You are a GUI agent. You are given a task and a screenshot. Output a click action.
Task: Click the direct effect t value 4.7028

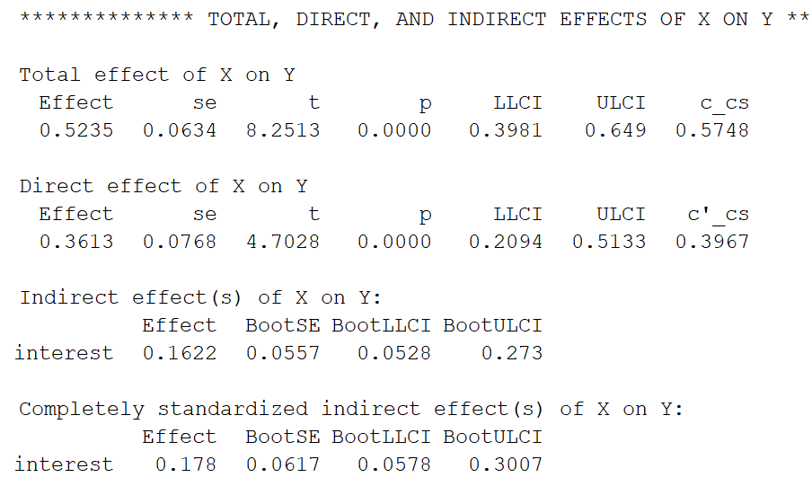(283, 242)
